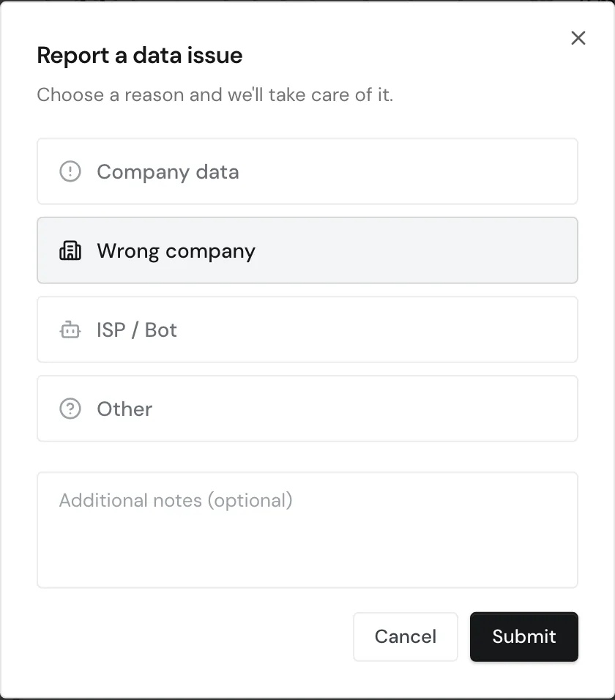The image size is (615, 700).
Task: Select the Company data reason
Action: 307,171
